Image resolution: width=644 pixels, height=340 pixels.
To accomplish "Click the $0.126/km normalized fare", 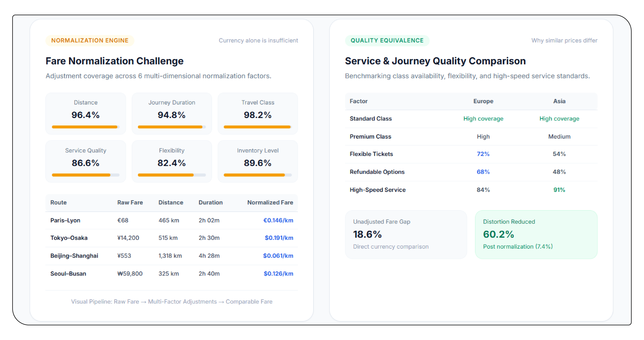I will pos(278,274).
